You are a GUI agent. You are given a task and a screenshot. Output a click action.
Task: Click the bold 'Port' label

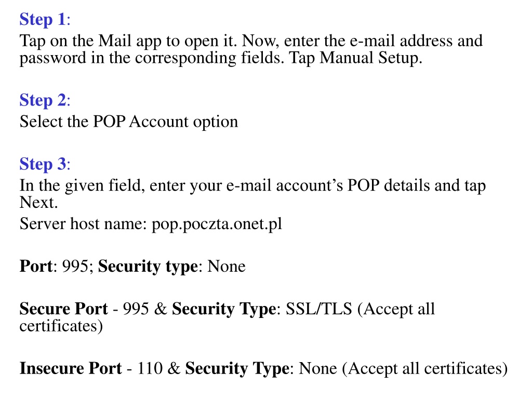click(x=36, y=266)
